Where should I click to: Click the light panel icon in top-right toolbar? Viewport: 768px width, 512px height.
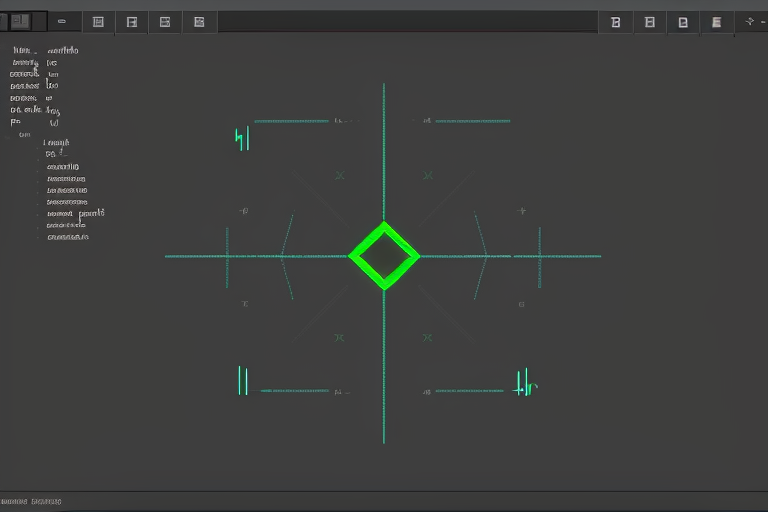coord(716,21)
